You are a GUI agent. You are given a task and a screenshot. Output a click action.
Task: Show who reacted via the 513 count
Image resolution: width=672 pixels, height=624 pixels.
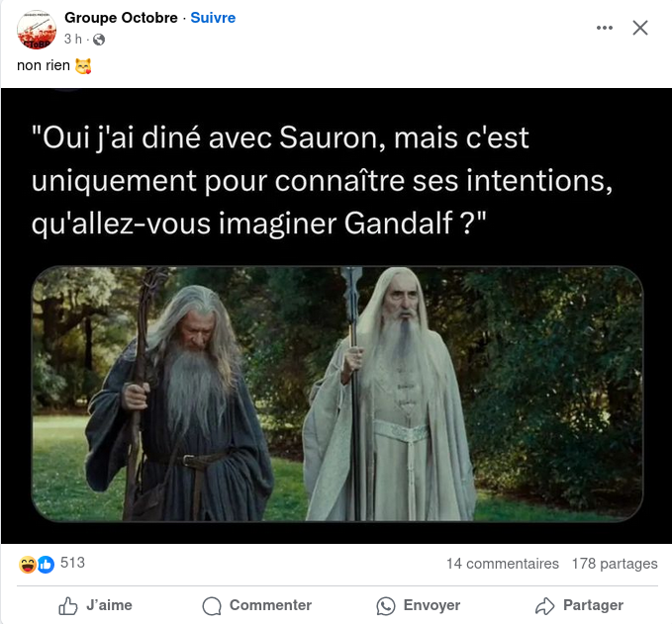point(72,563)
